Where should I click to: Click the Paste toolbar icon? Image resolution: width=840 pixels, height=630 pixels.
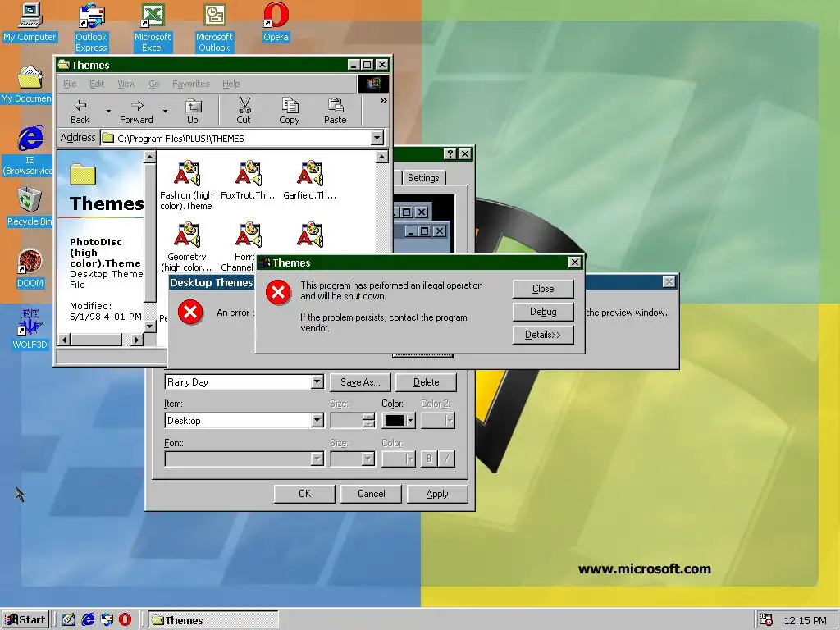(336, 112)
